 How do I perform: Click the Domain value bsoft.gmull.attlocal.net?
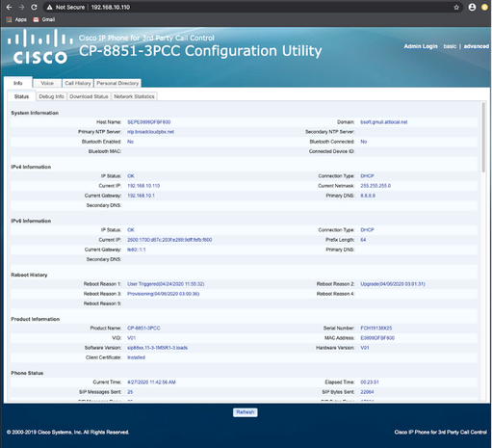click(x=384, y=122)
